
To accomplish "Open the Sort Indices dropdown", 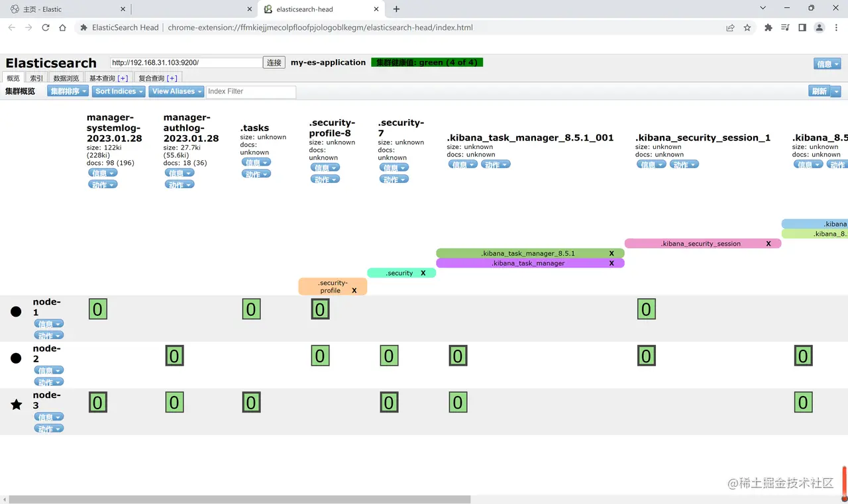I will pyautogui.click(x=119, y=91).
